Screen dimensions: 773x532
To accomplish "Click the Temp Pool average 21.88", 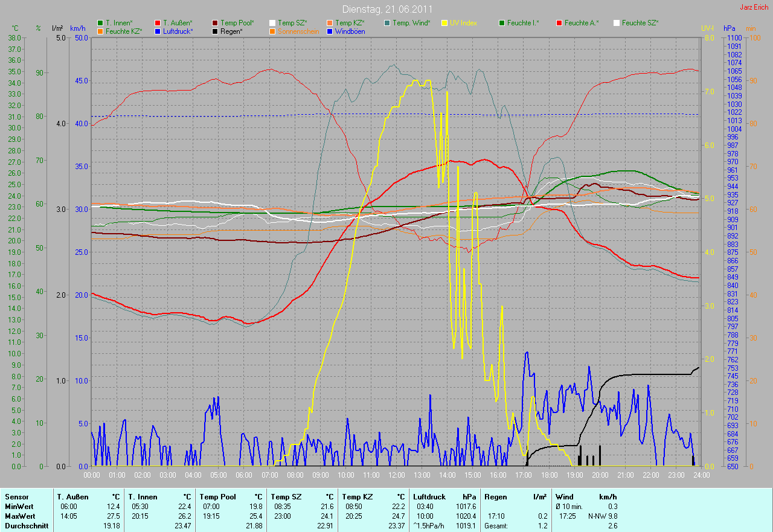I will (x=254, y=526).
